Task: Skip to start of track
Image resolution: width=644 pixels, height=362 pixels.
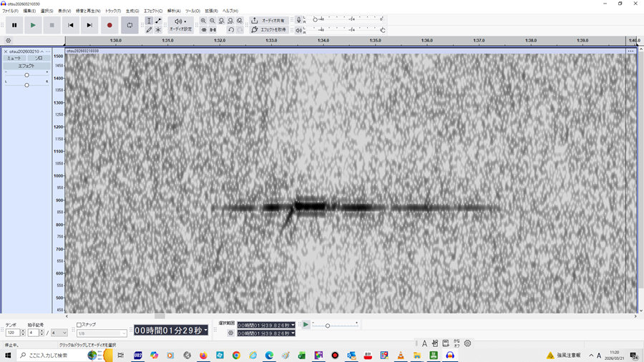Action: pyautogui.click(x=71, y=25)
